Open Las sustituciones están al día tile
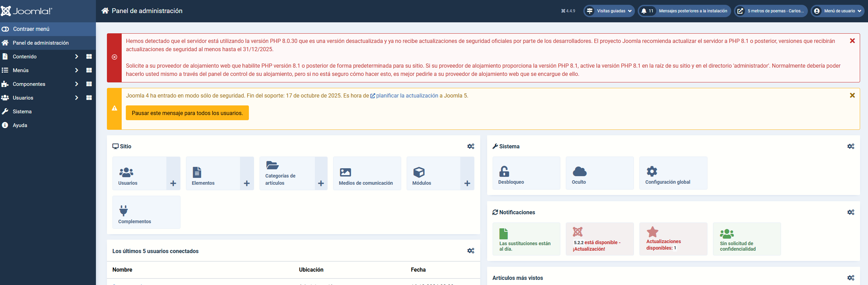868x285 pixels. 526,239
